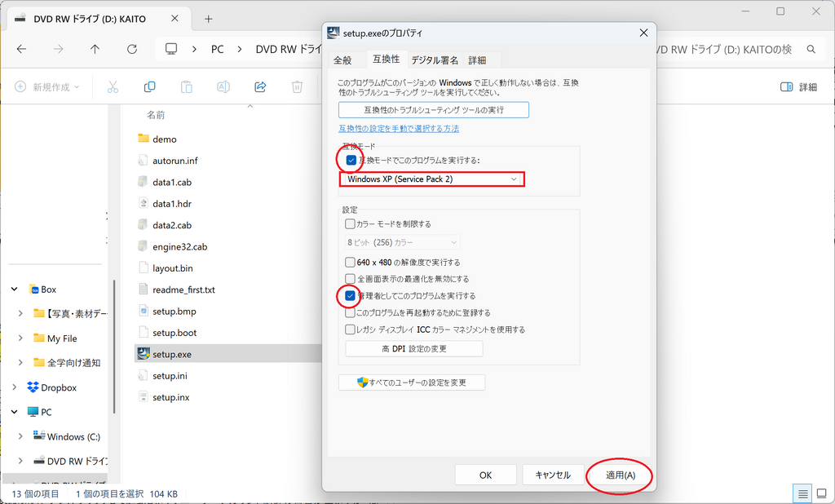The height and width of the screenshot is (504, 835).
Task: Select the readme_first.txt file
Action: 183,290
